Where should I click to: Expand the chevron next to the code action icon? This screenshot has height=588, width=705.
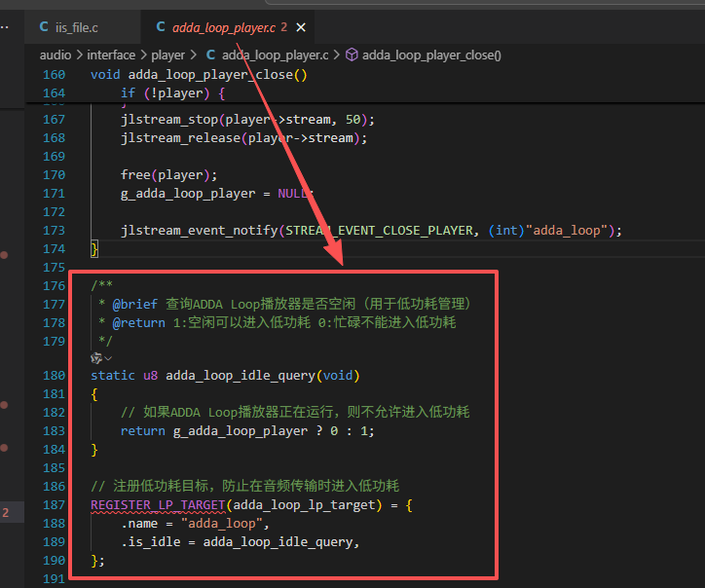tap(108, 358)
